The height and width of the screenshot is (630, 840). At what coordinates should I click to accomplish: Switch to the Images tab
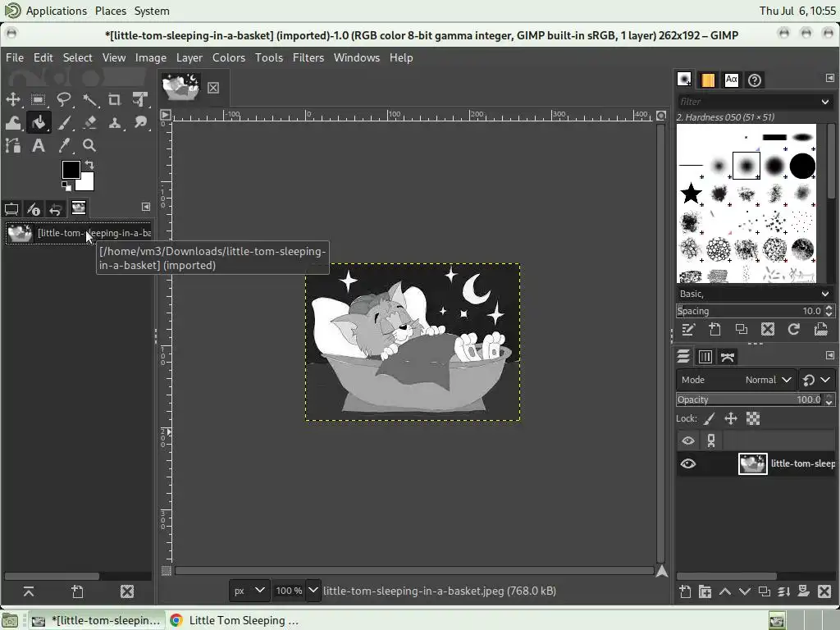coord(78,208)
